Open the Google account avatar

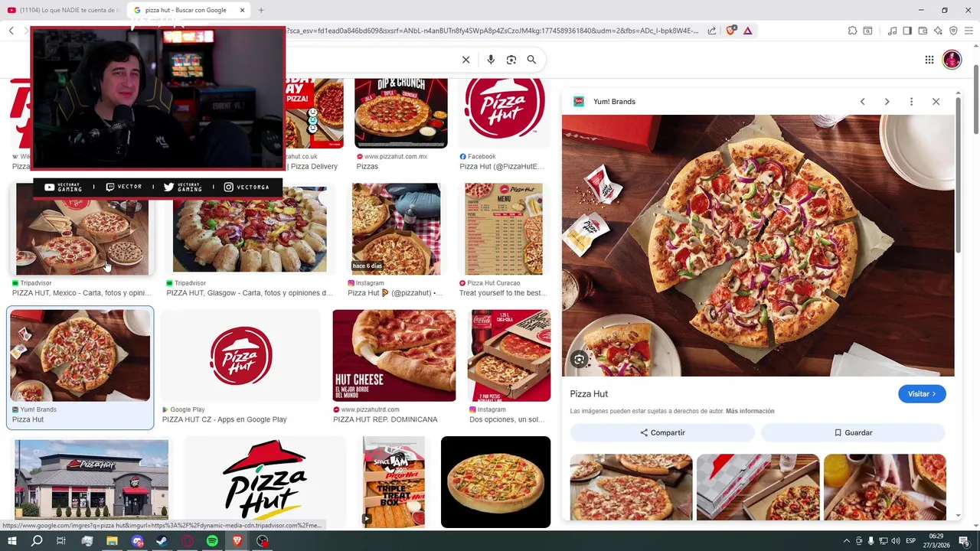coord(952,60)
